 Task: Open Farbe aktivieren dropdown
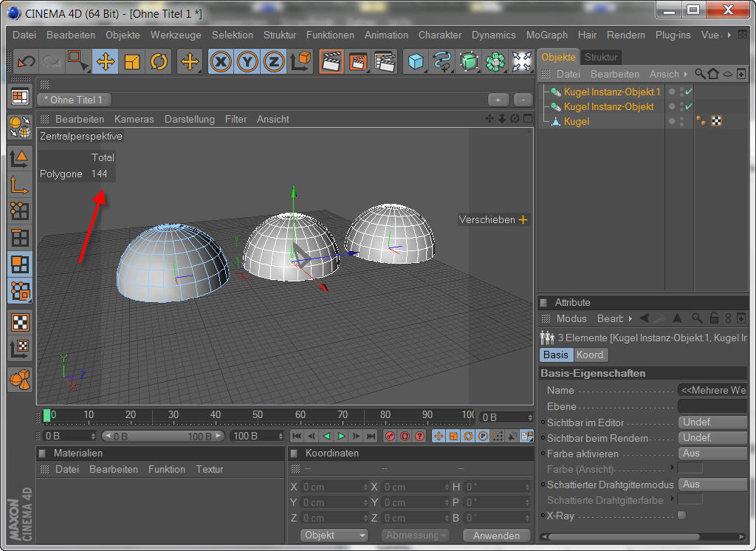(x=712, y=454)
